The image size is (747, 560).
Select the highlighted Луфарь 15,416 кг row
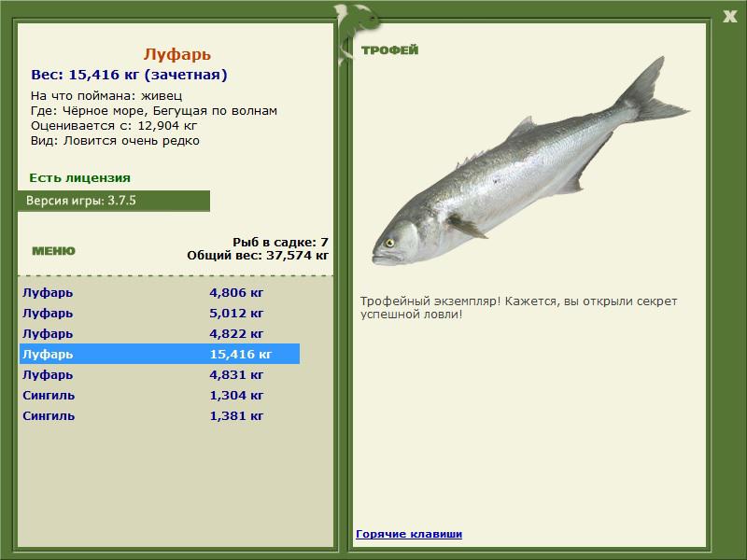(160, 354)
